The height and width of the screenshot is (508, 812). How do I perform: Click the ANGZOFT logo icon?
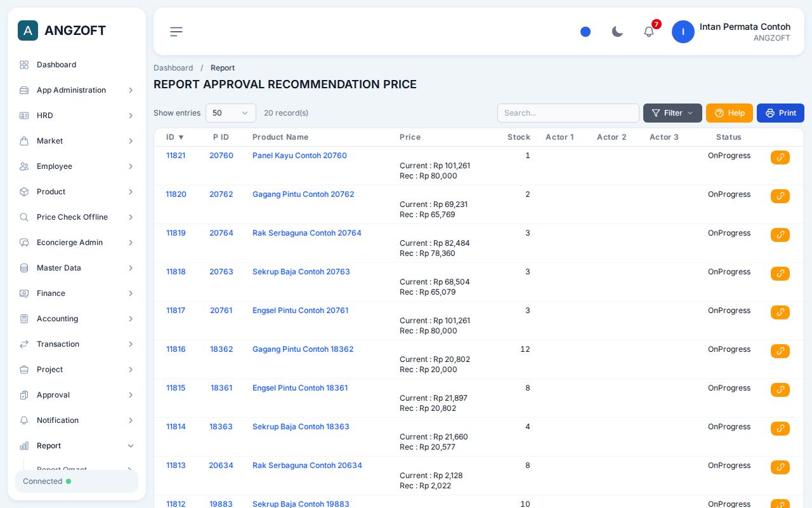pos(28,30)
